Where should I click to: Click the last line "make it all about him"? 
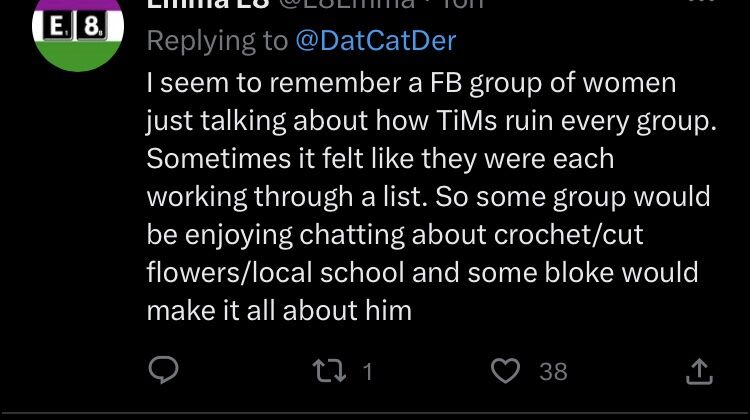point(279,310)
